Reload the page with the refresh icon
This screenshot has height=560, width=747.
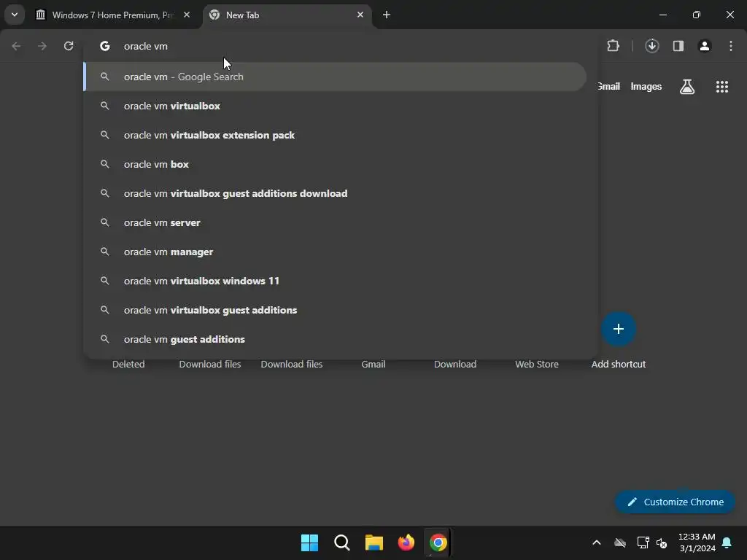pos(69,46)
